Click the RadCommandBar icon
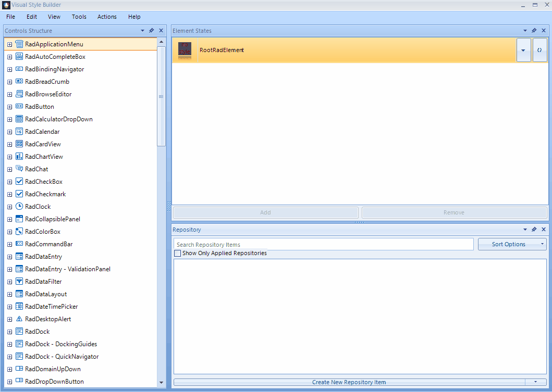Screen dimensions: 552x392 tap(19, 244)
